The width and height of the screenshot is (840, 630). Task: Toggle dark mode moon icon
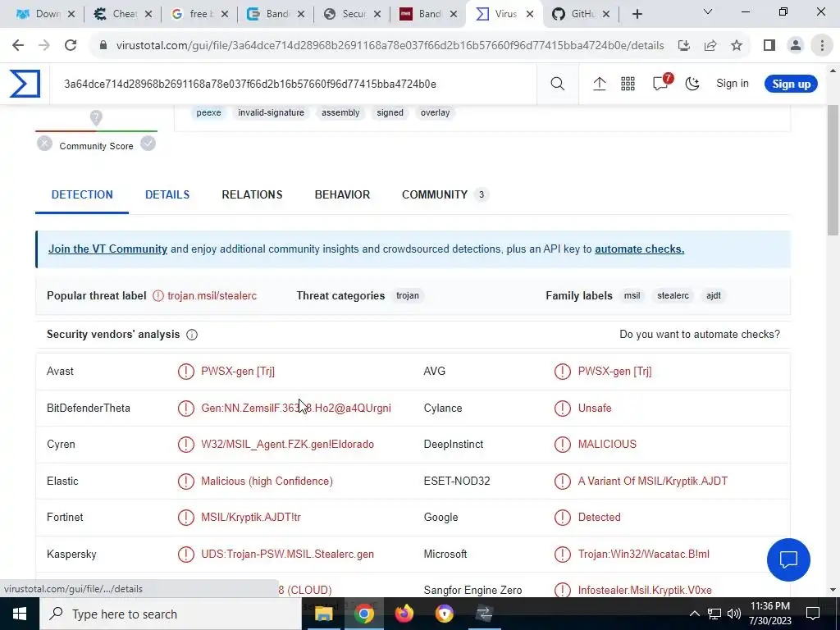(692, 84)
